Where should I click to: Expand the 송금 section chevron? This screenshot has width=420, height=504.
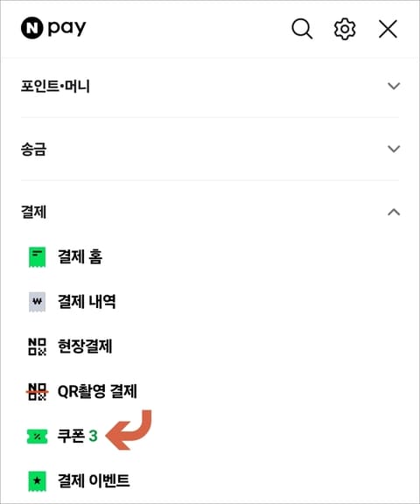tap(394, 149)
